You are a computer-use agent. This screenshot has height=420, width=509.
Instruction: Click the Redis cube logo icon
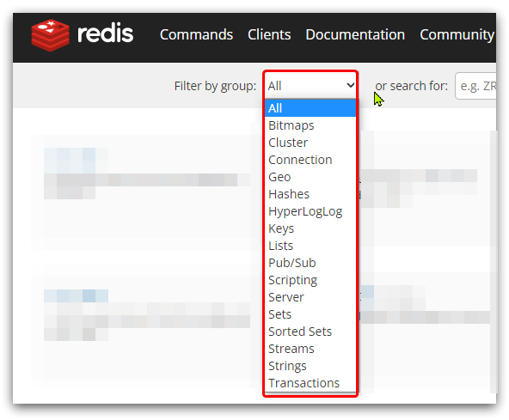click(x=51, y=35)
